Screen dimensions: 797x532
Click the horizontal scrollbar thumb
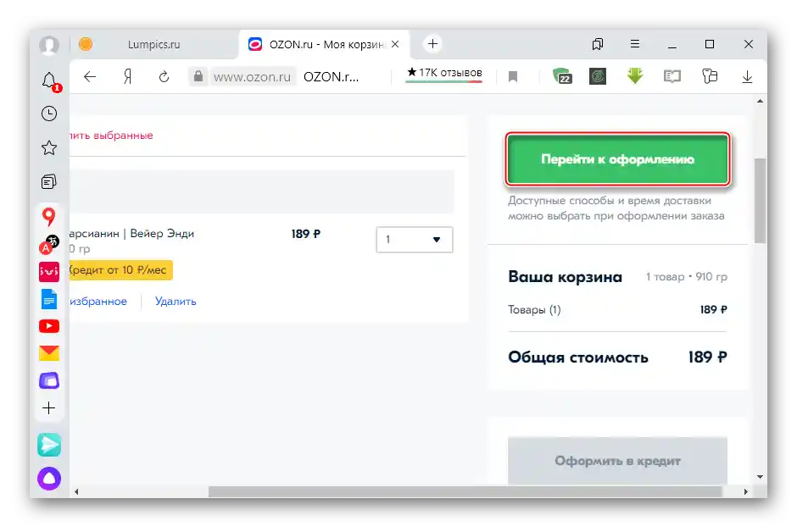click(x=465, y=491)
